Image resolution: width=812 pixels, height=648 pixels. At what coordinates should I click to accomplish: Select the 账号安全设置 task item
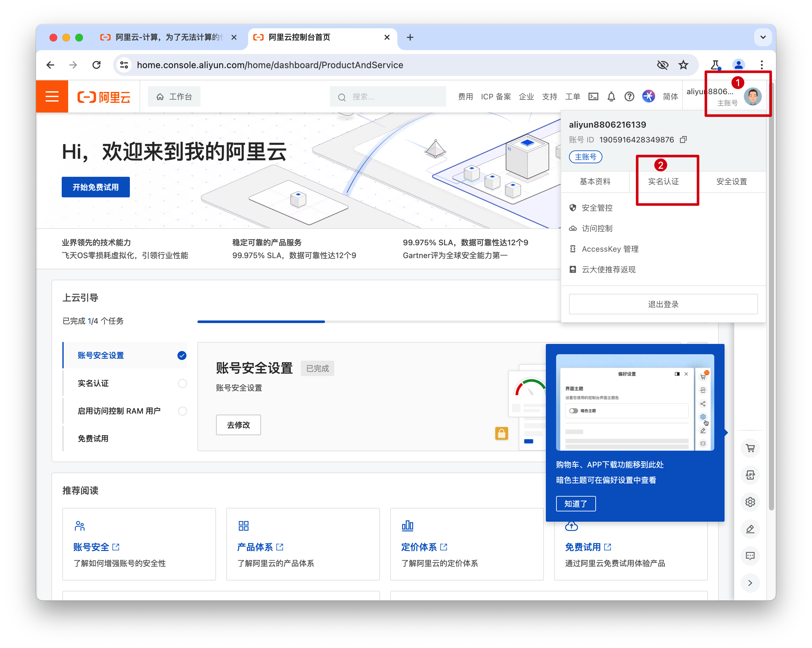pyautogui.click(x=125, y=355)
